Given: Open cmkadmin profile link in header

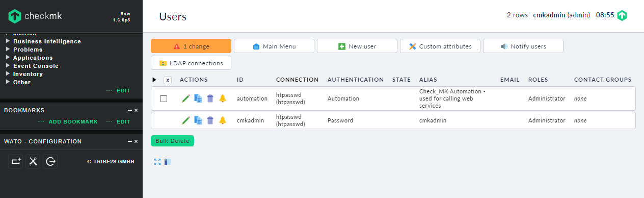Looking at the screenshot, I should 549,15.
